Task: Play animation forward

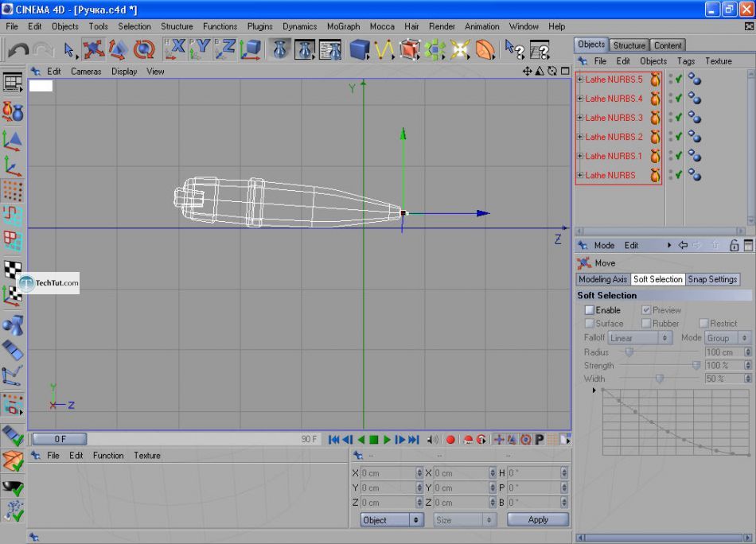Action: (387, 440)
